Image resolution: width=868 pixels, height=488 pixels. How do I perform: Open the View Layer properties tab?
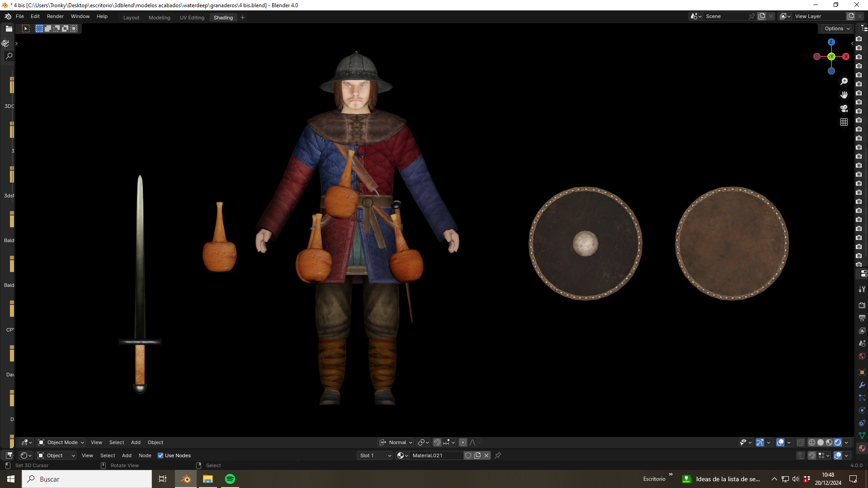pos(862,331)
